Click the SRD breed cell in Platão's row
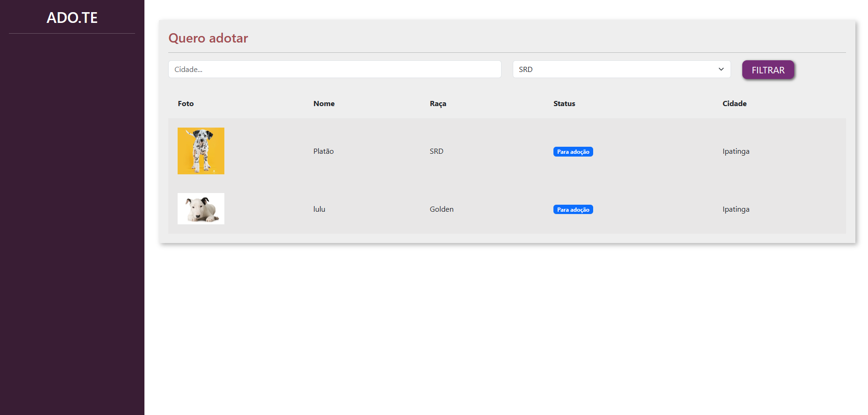 click(x=437, y=151)
